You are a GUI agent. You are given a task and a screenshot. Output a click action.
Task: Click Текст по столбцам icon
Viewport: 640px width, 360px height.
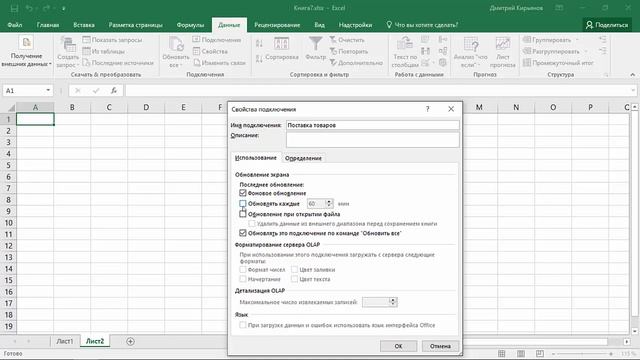pos(405,44)
